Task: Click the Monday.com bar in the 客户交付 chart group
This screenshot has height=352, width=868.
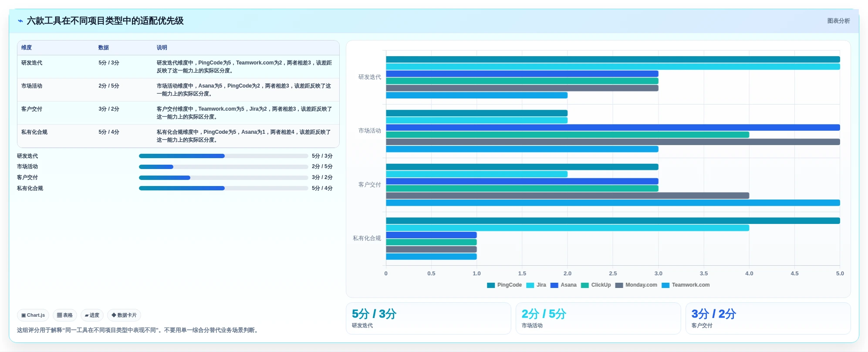Action: (567, 196)
